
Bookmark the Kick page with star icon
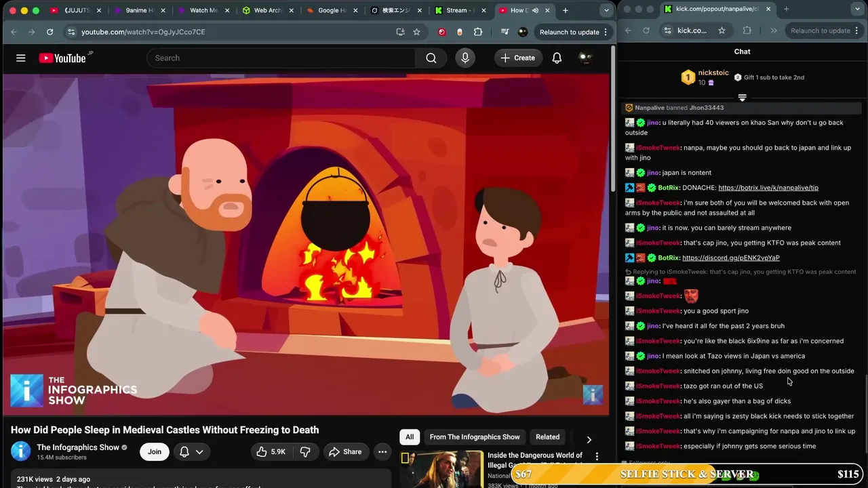pos(722,30)
